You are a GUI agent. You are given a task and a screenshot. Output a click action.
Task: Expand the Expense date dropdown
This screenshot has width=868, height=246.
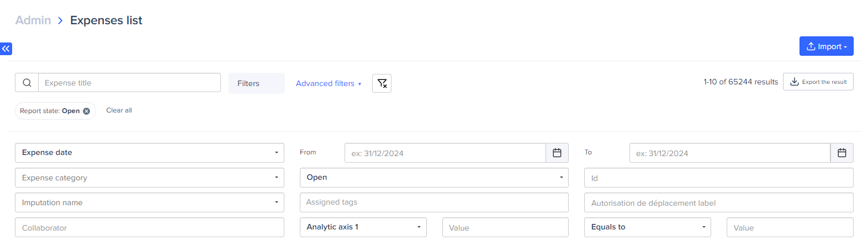coord(149,153)
